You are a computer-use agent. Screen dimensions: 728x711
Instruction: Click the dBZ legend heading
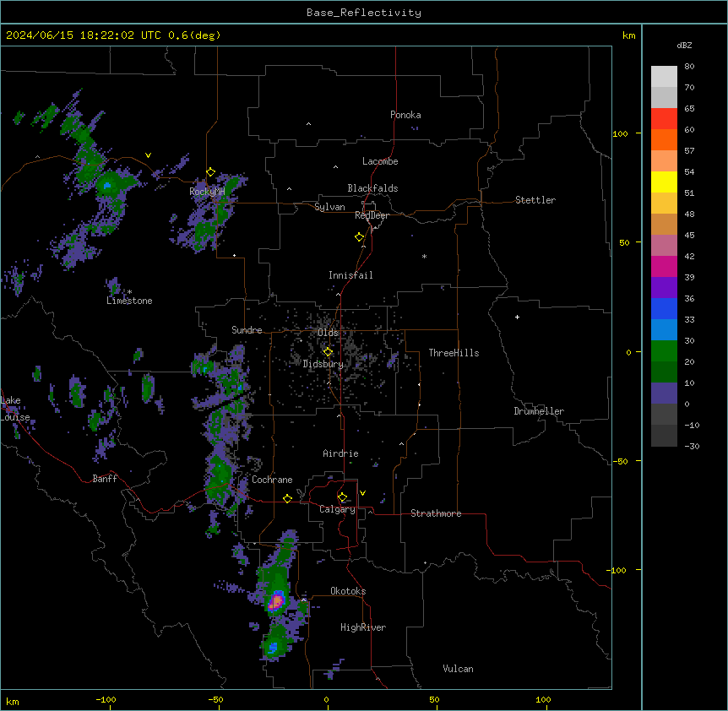[x=684, y=46]
